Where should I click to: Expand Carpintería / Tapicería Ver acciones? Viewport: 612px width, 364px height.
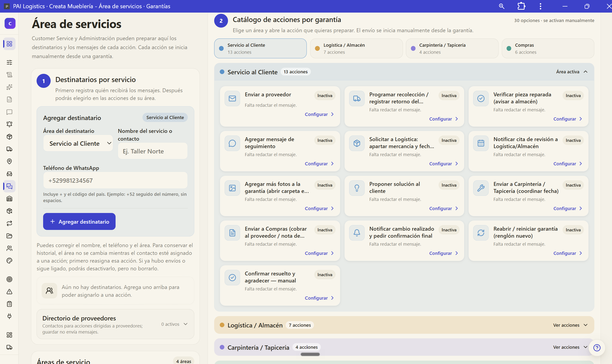coord(570,347)
